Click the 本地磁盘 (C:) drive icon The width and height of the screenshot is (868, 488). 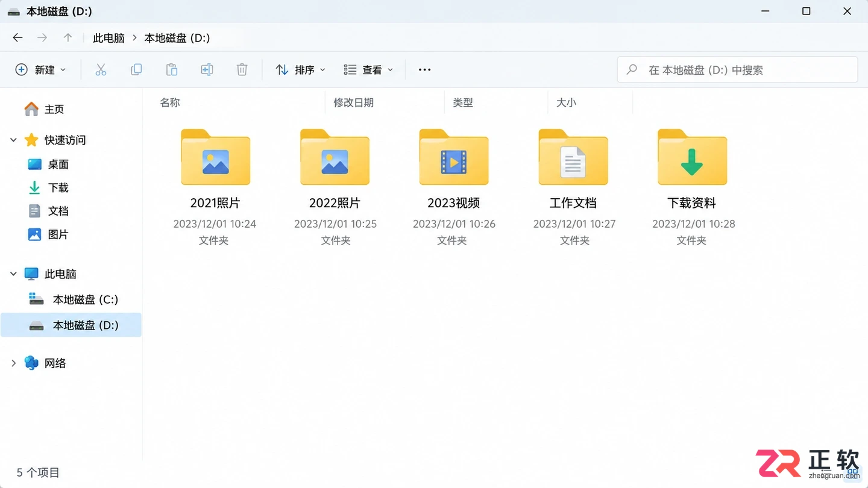(37, 299)
